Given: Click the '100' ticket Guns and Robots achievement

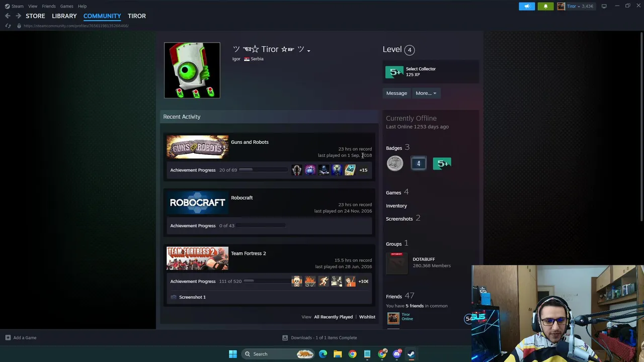Looking at the screenshot, I should click(350, 170).
